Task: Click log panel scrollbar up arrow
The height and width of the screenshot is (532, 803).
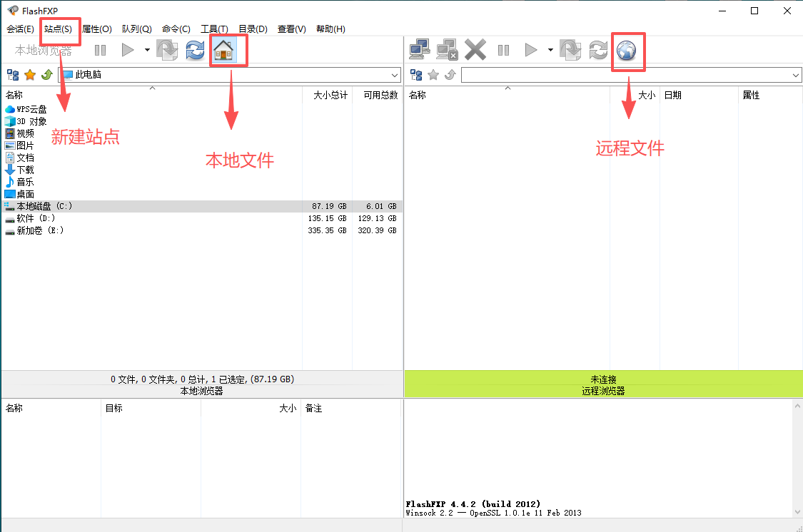Action: tap(797, 406)
